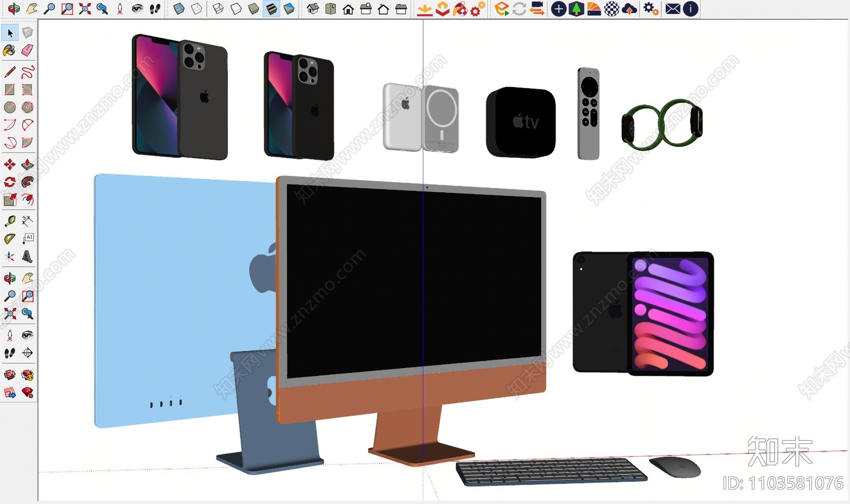Click the red and white paint bucket plugin icon
The height and width of the screenshot is (504, 850).
tap(460, 8)
